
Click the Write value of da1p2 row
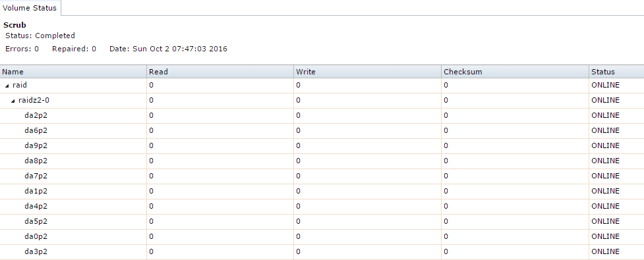pyautogui.click(x=298, y=191)
